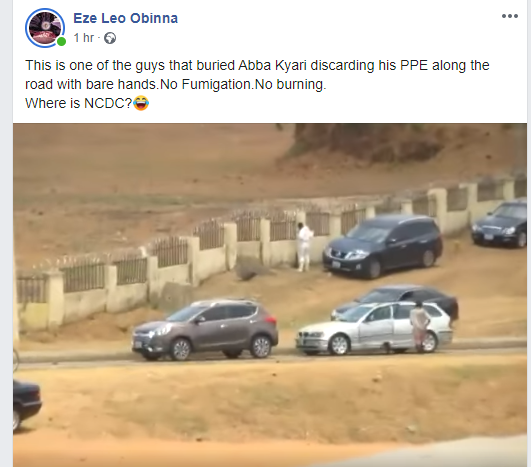This screenshot has width=531, height=467.
Task: Click the word PPE in the post caption
Action: (414, 65)
